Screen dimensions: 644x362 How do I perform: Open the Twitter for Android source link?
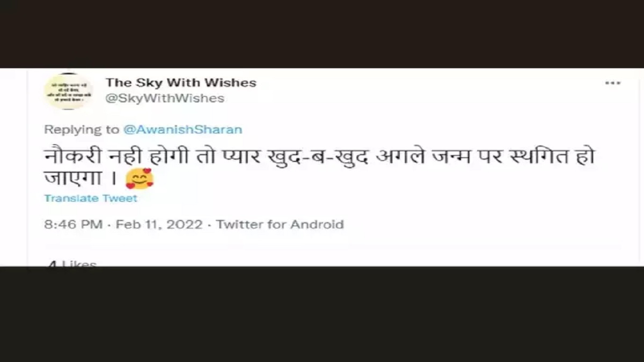click(280, 224)
